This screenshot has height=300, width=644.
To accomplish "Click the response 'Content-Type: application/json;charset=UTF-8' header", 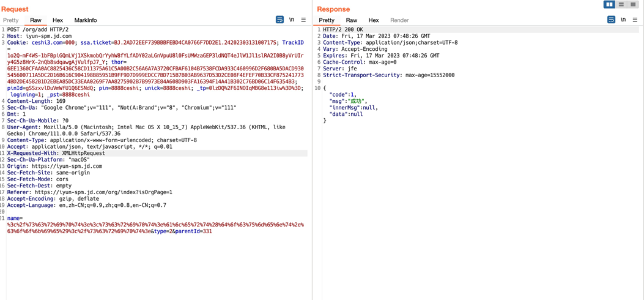I will pos(390,43).
